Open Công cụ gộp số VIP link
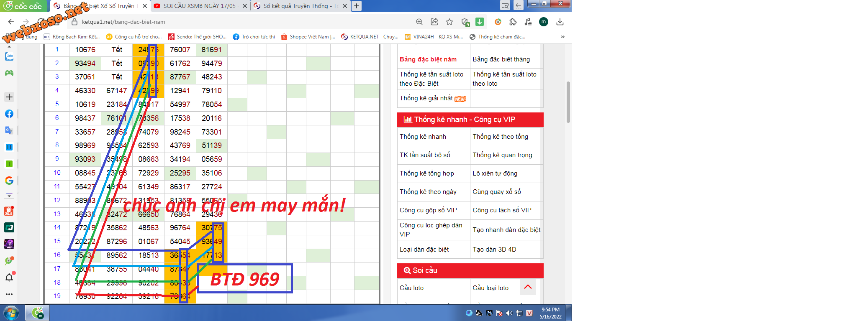Image resolution: width=868 pixels, height=321 pixels. coord(428,210)
